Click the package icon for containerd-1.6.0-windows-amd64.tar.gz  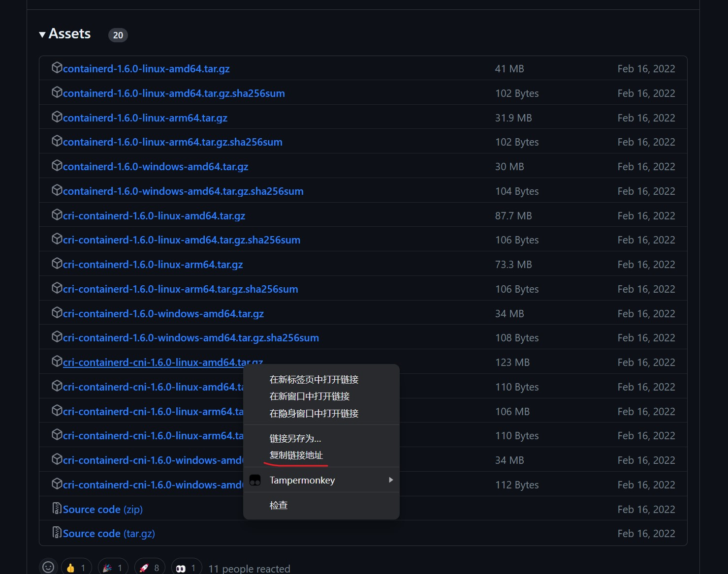57,166
